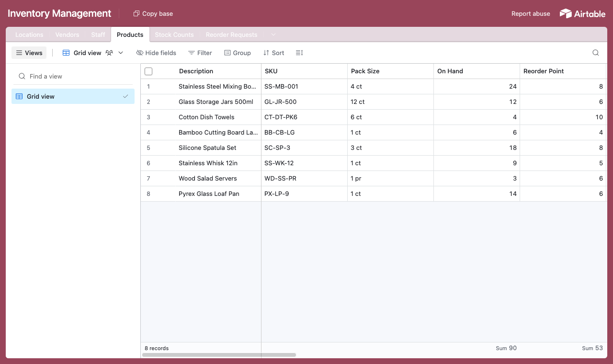Viewport: 613px width, 364px height.
Task: Click Pack Size cell 12 ct
Action: click(x=391, y=102)
